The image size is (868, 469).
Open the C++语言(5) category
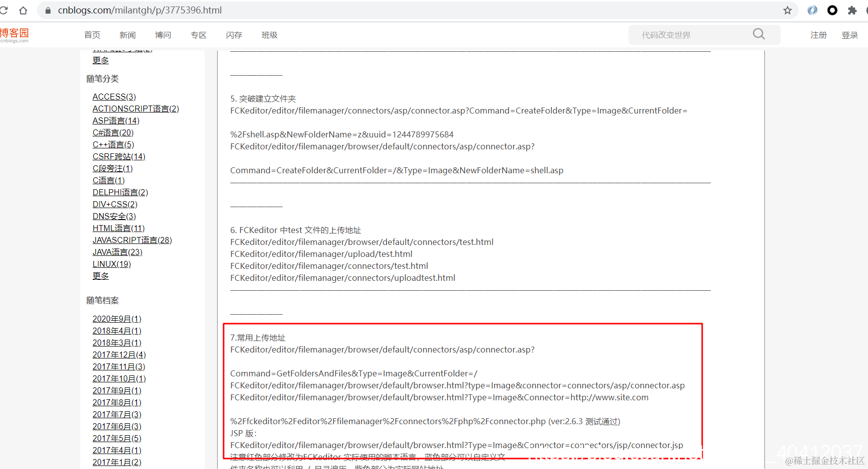click(x=114, y=144)
